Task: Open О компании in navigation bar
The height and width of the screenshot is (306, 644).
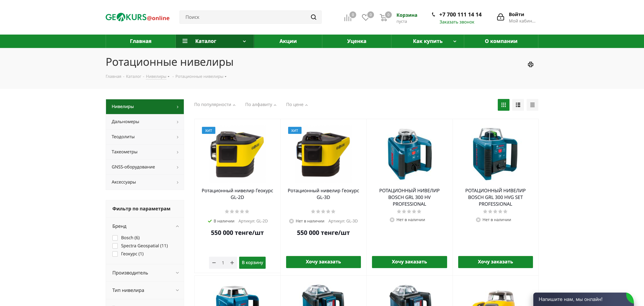Action: [501, 41]
